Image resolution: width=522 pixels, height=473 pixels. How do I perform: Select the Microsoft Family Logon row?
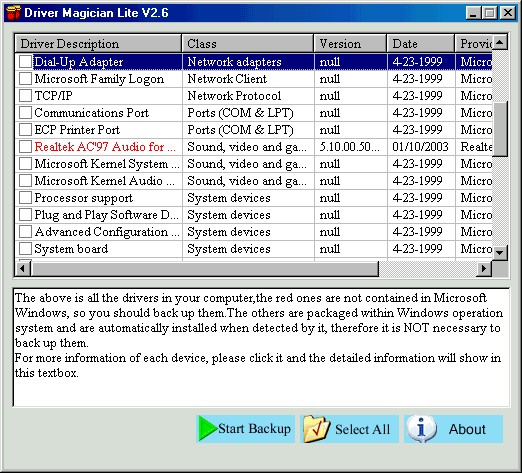[x=253, y=79]
